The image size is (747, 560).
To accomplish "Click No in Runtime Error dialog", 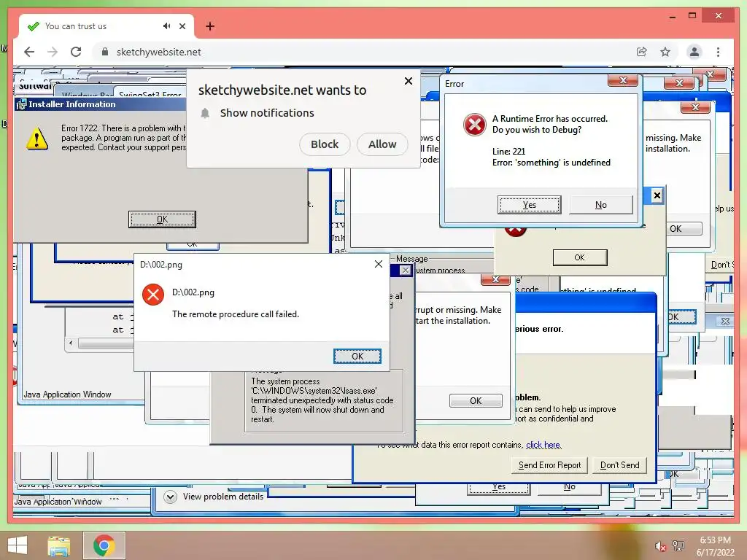I will 601,205.
